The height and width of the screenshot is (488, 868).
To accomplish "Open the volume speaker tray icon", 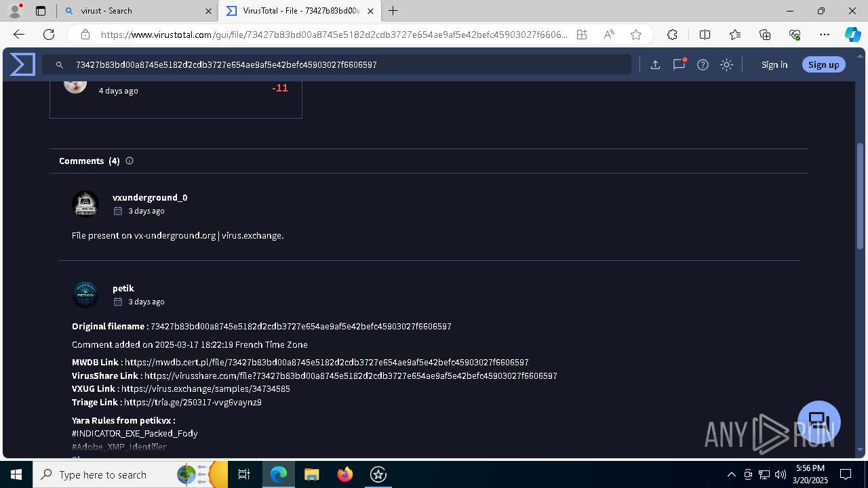I will tap(780, 474).
